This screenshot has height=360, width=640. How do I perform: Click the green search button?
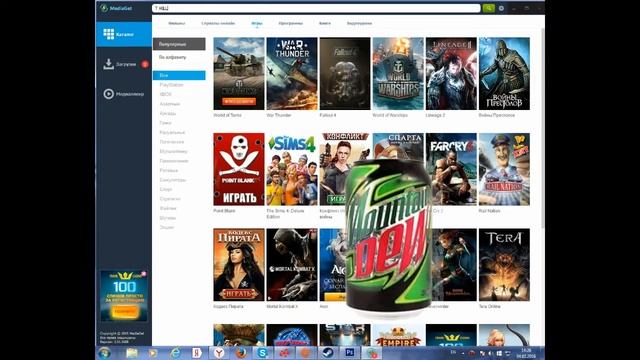click(x=488, y=8)
